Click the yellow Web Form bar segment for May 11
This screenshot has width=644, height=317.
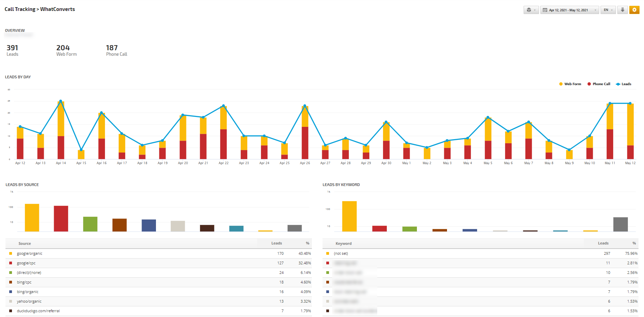tap(610, 116)
